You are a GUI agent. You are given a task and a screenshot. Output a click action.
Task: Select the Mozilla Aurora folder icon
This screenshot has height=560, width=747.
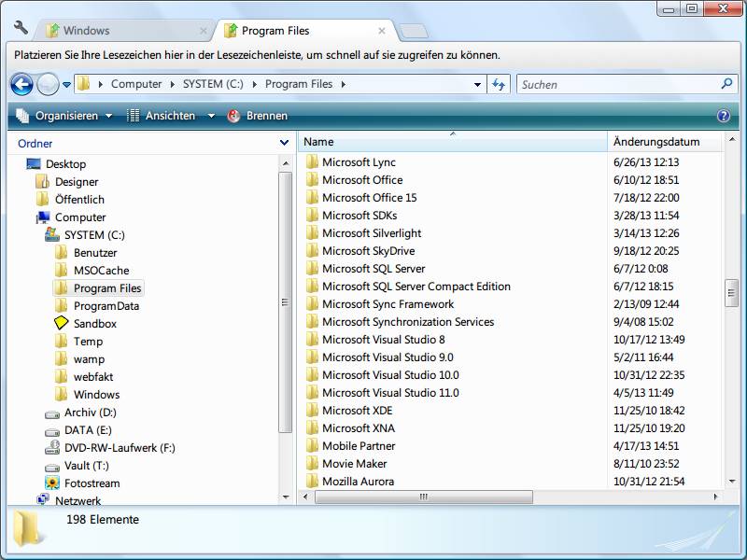tap(312, 481)
